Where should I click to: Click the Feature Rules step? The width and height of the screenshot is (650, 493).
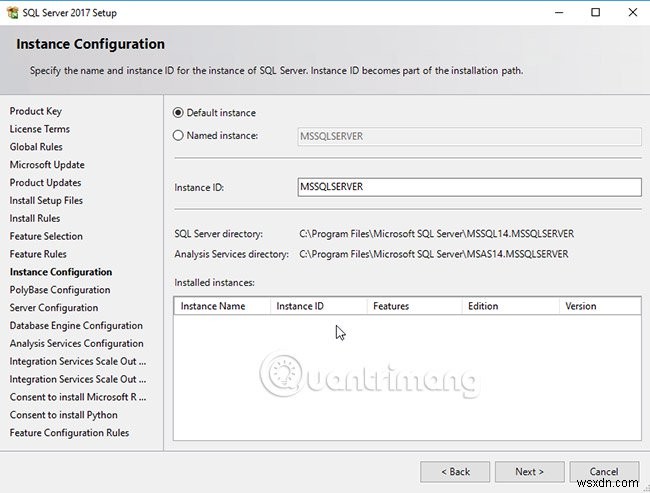tap(38, 254)
